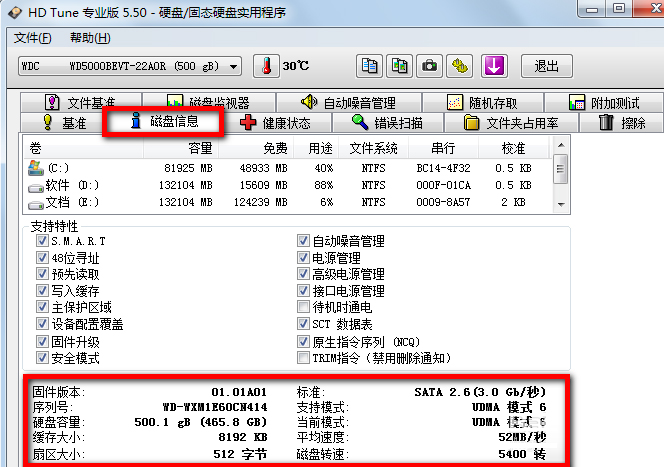Open the 附加测试 tab
664x467 pixels.
pyautogui.click(x=604, y=102)
